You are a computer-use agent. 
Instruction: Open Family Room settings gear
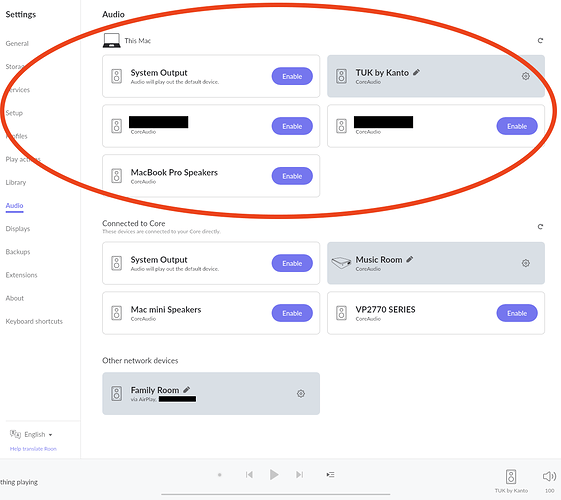[x=301, y=394]
